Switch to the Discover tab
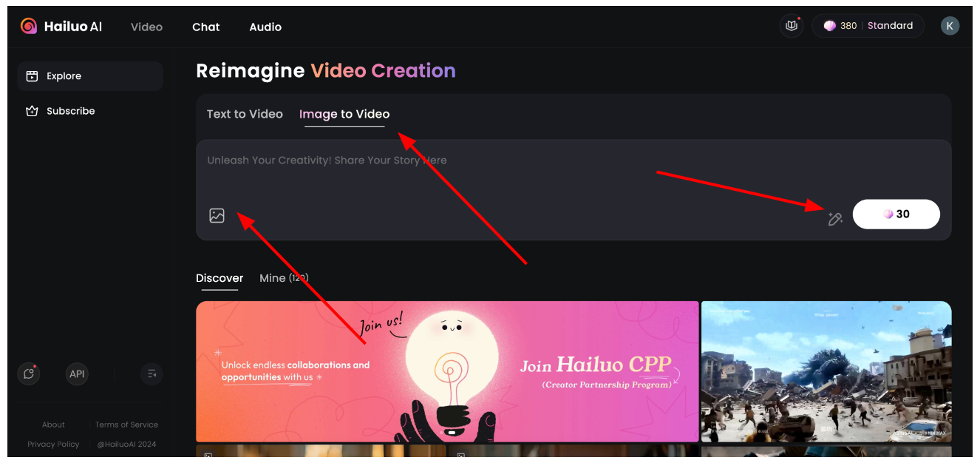This screenshot has width=980, height=463. 220,278
